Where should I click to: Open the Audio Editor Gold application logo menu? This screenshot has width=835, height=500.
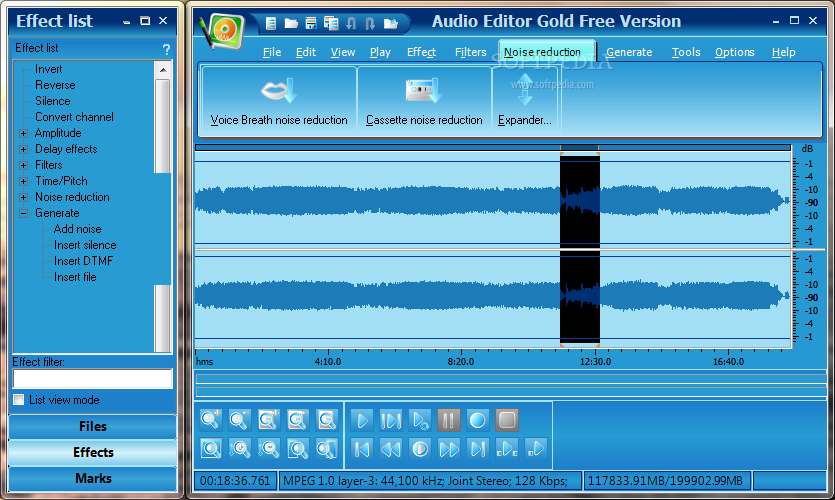tap(223, 31)
